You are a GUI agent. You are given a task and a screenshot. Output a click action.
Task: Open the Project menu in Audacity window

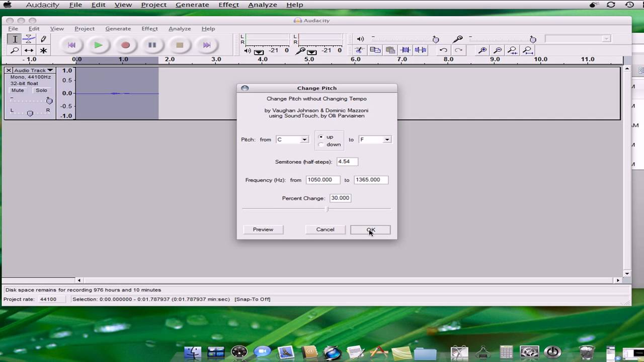[85, 29]
